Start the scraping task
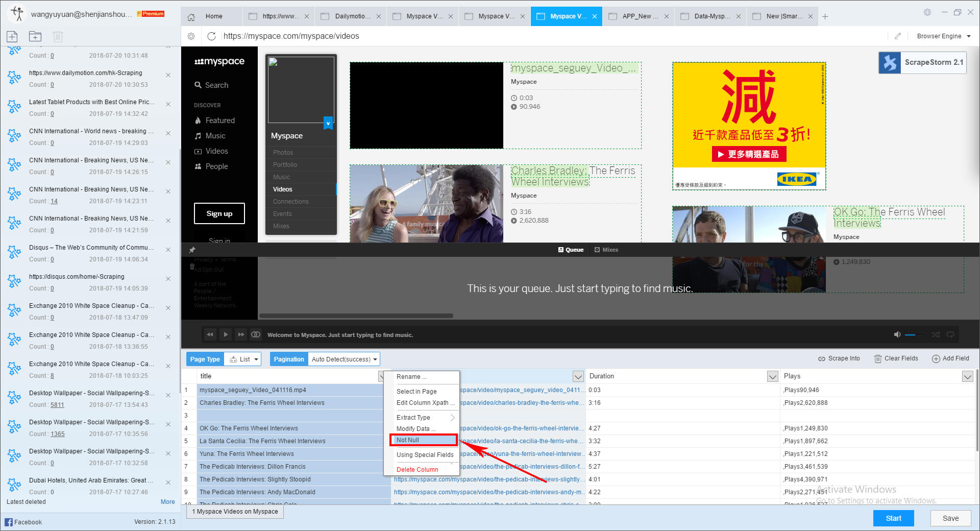Screen dimensions: 980x531 tap(893, 518)
